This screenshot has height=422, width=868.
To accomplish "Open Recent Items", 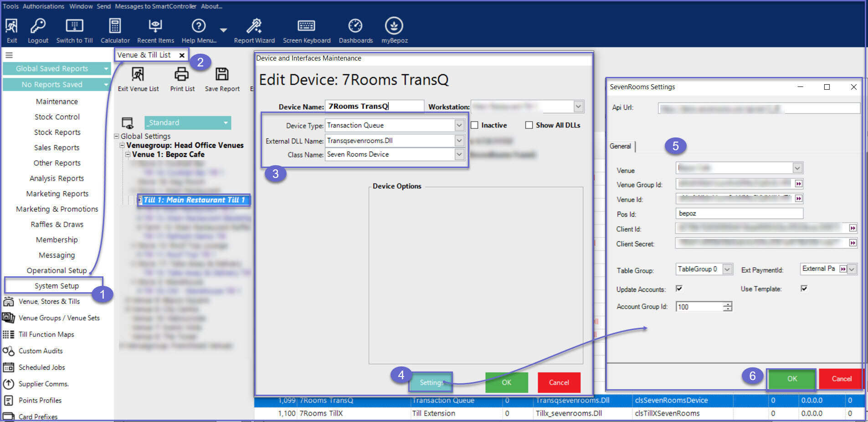I will pos(155,26).
